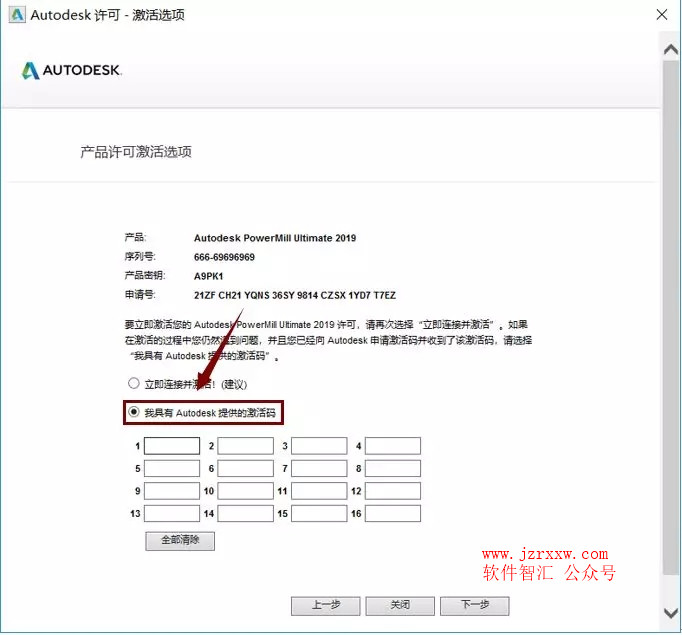Viewport: 682px width, 635px height.
Task: Click the scrollbar down arrow
Action: pos(671,613)
